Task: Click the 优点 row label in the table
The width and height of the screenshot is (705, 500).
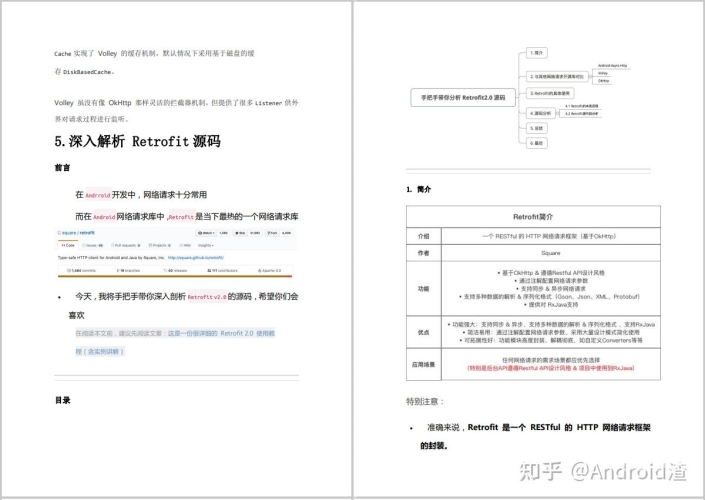Action: tap(424, 332)
